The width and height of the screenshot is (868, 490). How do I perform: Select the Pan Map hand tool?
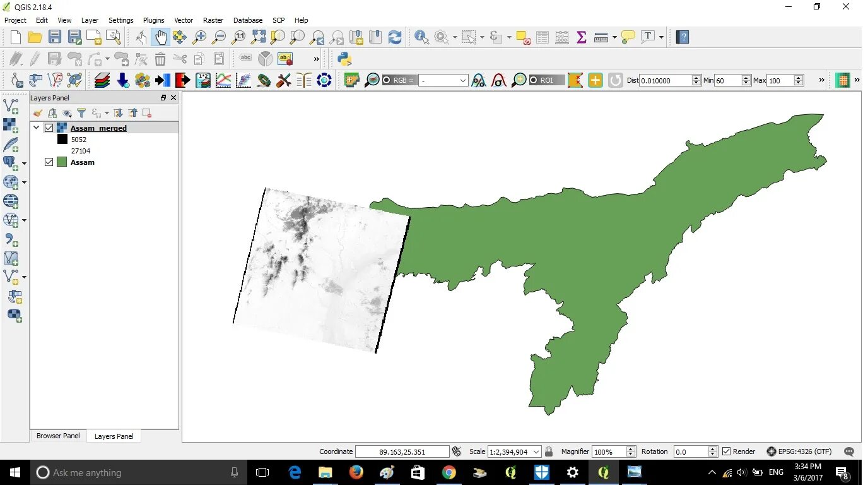[160, 37]
